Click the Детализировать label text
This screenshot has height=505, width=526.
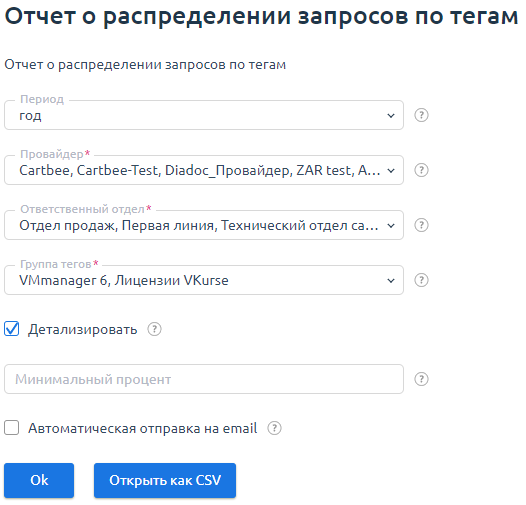click(83, 330)
